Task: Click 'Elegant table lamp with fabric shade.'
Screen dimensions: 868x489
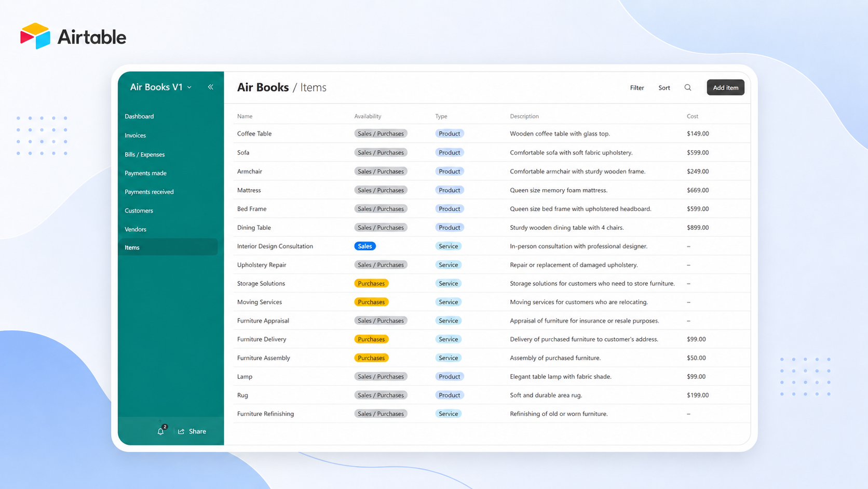Action: click(x=561, y=377)
